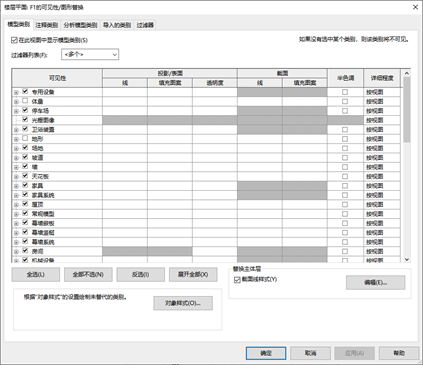Open help via 帮助 button
The width and height of the screenshot is (423, 365).
pos(399,353)
